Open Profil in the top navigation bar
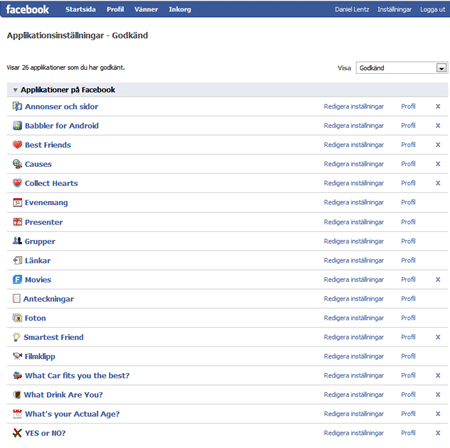This screenshot has height=448, width=450. point(115,9)
